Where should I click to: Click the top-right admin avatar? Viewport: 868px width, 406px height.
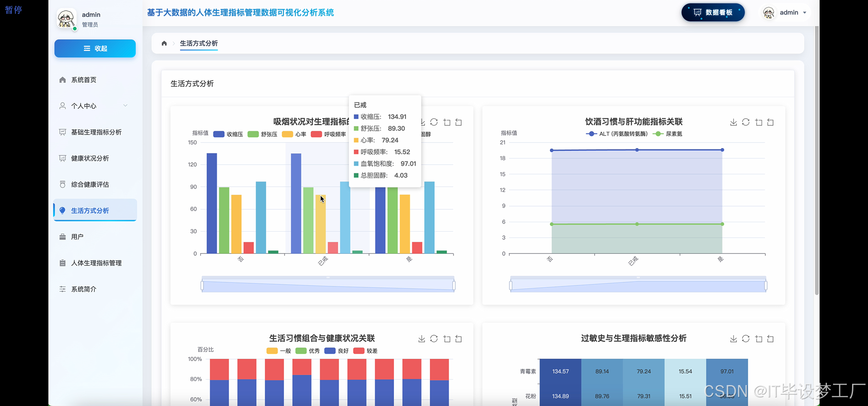click(x=768, y=13)
